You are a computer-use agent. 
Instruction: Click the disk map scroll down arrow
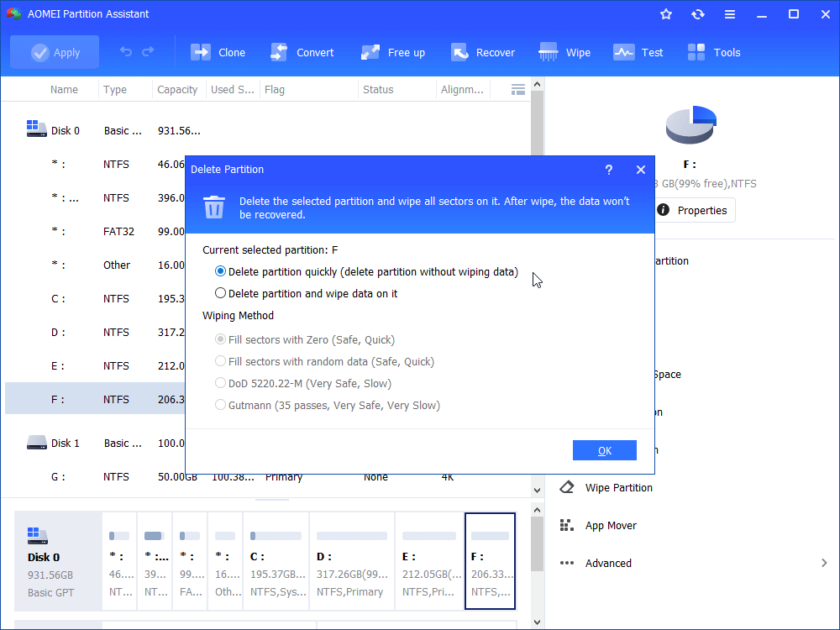(x=538, y=622)
